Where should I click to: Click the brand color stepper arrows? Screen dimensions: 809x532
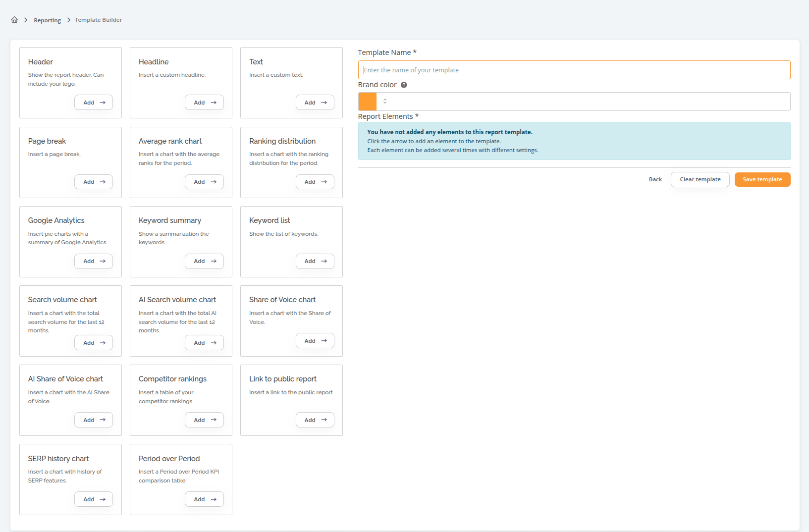pos(385,101)
